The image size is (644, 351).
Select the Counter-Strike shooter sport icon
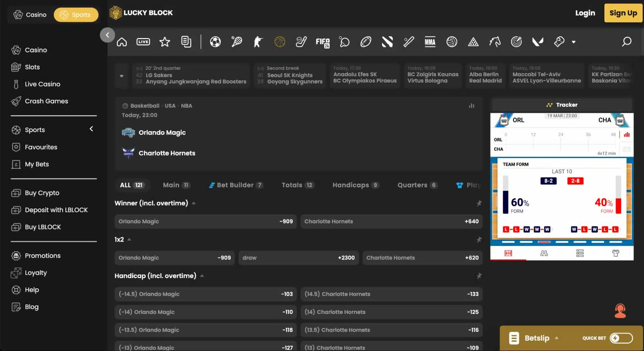tap(258, 42)
